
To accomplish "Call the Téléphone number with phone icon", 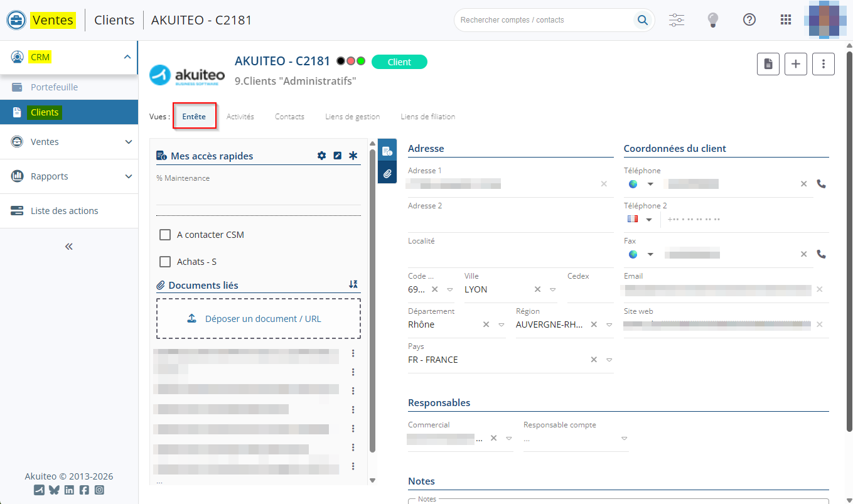I will [x=821, y=184].
